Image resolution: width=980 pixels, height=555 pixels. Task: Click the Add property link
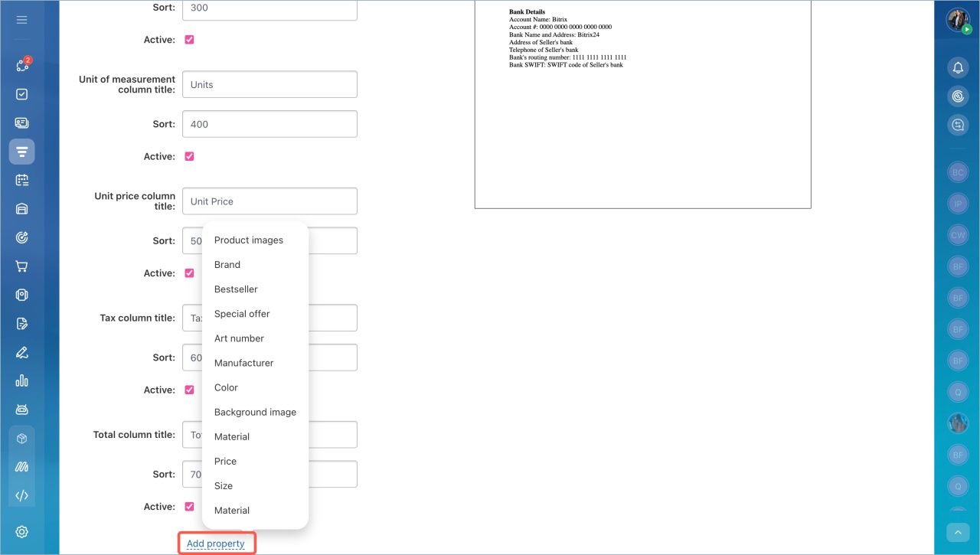click(x=216, y=544)
